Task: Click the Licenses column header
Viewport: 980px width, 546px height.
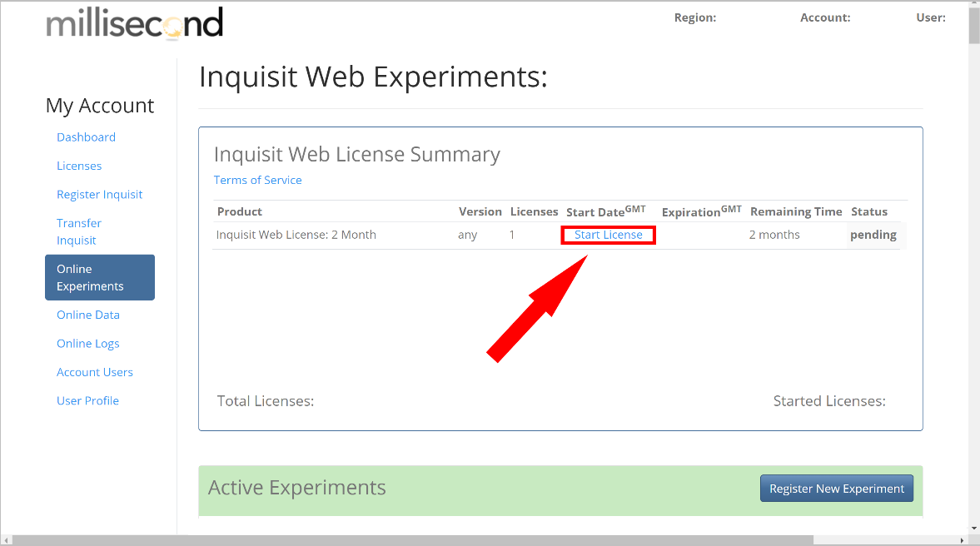Action: (534, 211)
